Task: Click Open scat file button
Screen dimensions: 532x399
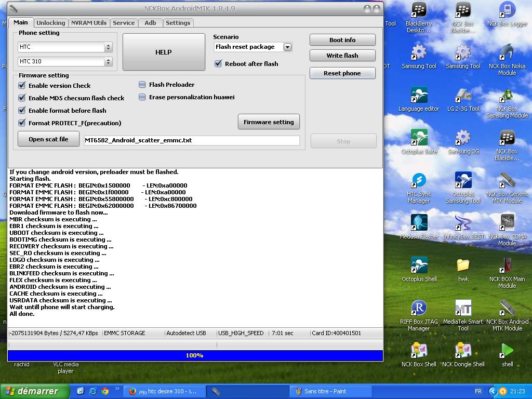Action: point(48,139)
